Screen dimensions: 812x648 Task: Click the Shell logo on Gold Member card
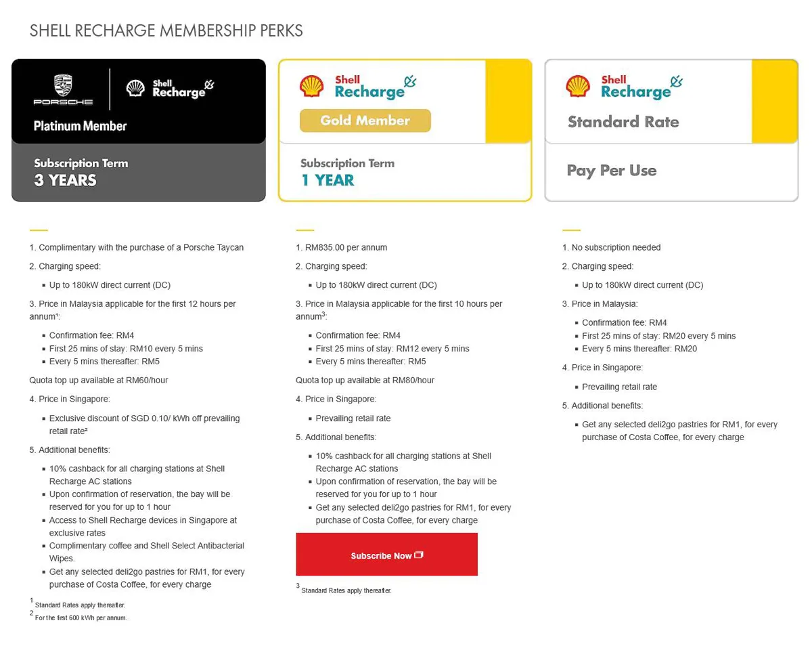click(312, 87)
